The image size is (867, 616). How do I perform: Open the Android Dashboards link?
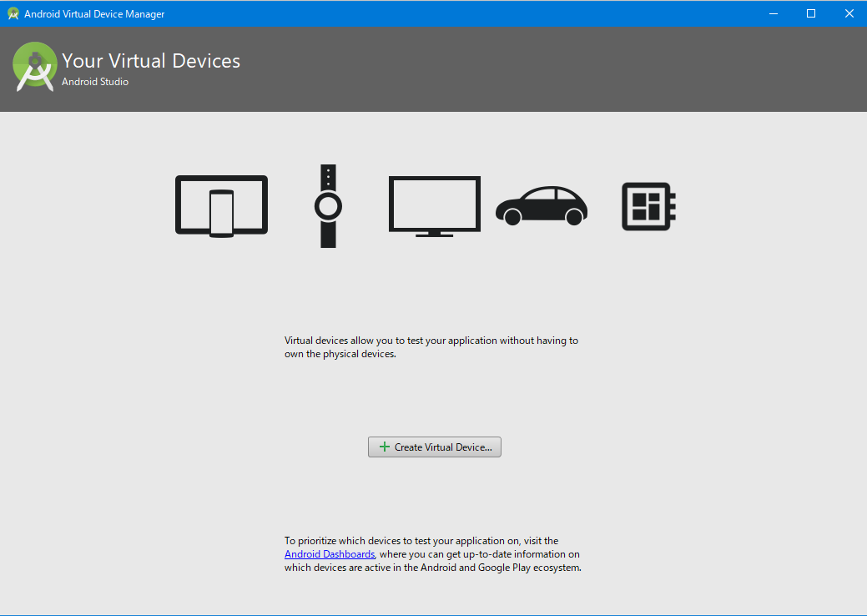[x=330, y=554]
